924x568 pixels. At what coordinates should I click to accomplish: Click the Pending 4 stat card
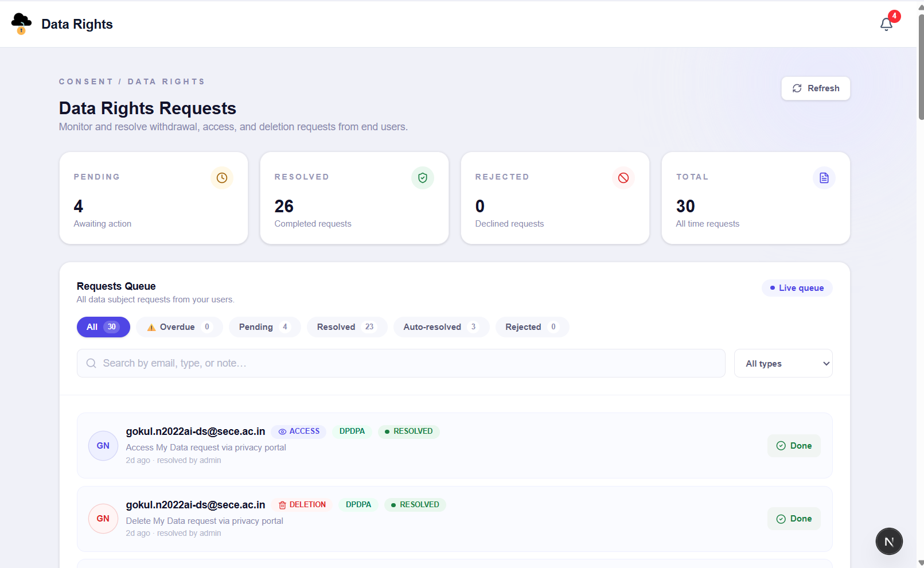point(154,198)
